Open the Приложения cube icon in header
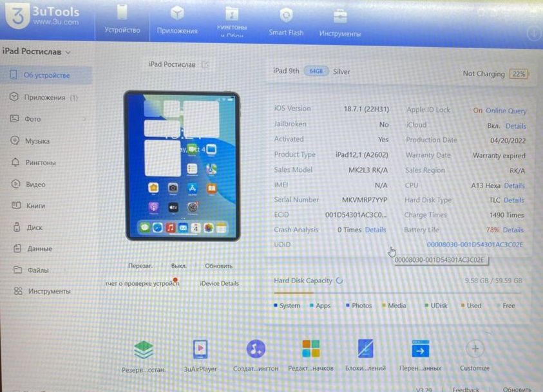The height and width of the screenshot is (392, 543). point(177,13)
